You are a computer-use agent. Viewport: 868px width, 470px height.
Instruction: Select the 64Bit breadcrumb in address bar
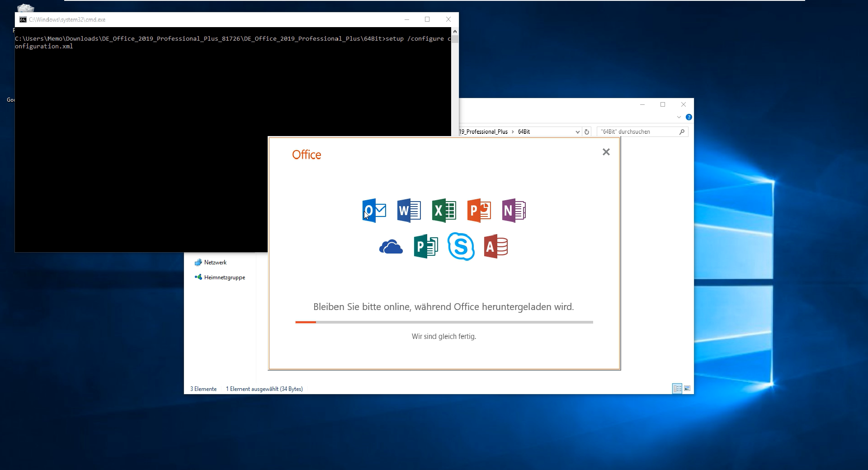pos(524,132)
